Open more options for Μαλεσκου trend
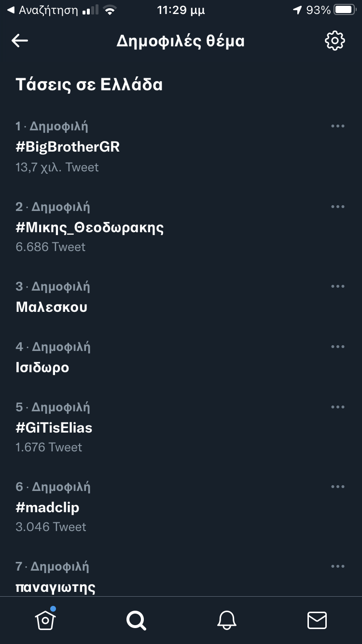Image resolution: width=362 pixels, height=644 pixels. tap(337, 286)
